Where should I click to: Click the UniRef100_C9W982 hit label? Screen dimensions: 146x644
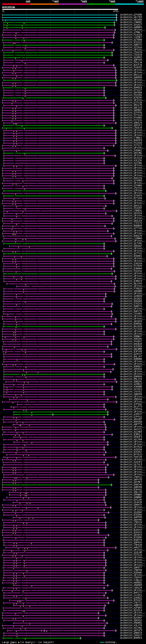pos(131,22)
